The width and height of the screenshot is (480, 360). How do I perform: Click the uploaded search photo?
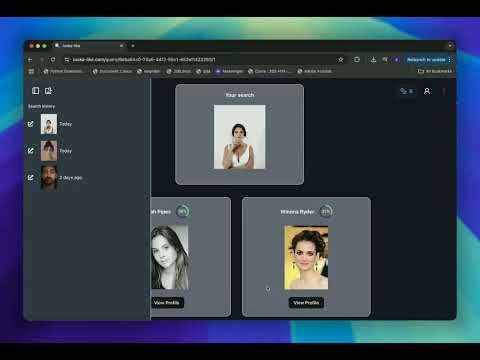[240, 137]
